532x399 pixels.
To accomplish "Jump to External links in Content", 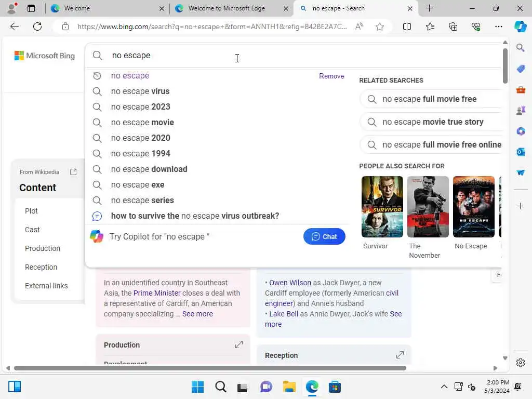I will point(46,286).
